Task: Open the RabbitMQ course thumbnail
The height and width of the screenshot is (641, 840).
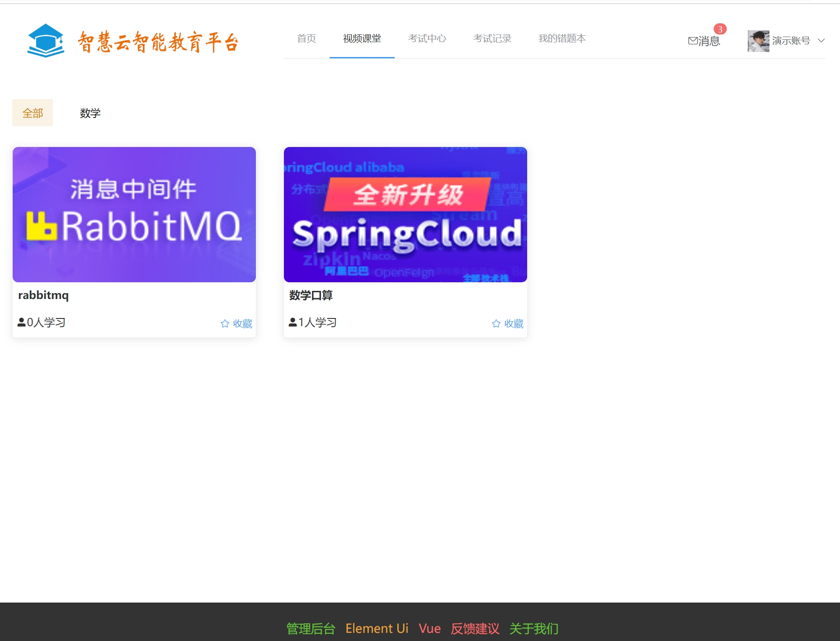Action: click(134, 214)
